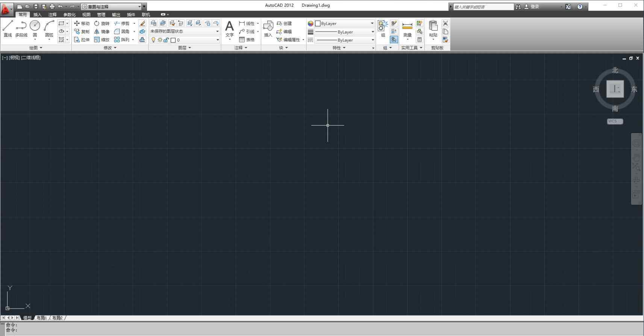Toggle the layer freeze sun icon
The image size is (644, 336).
click(x=160, y=40)
